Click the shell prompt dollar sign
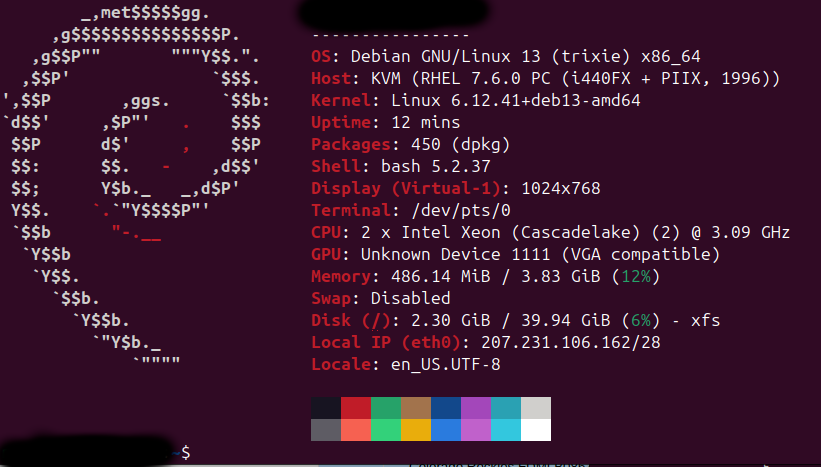 click(186, 452)
